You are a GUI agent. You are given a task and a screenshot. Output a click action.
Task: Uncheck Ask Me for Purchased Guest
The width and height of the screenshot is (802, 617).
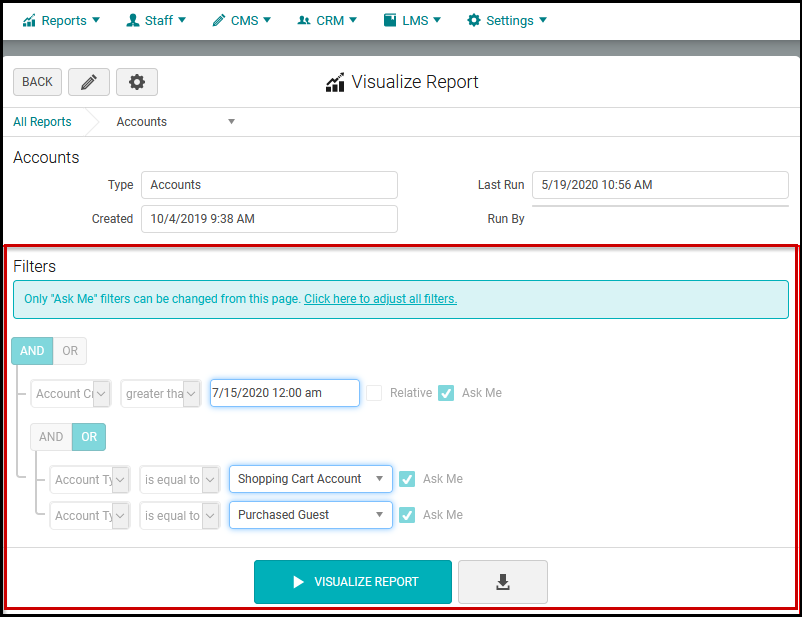(407, 515)
